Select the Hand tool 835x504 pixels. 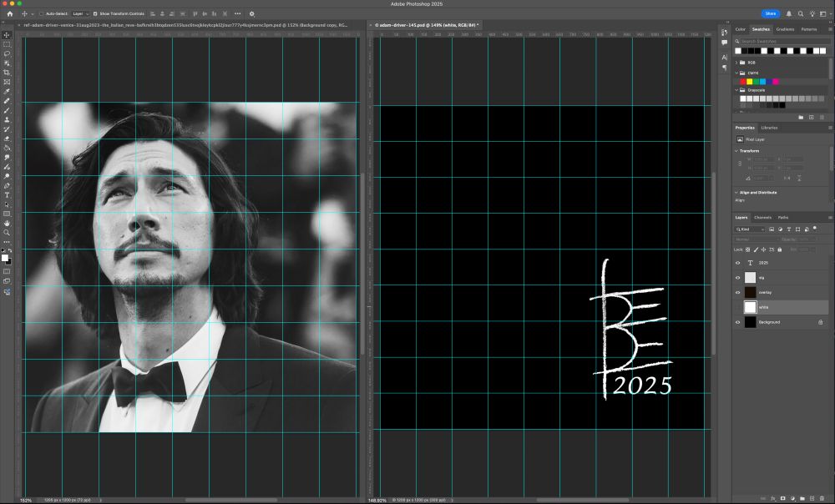[x=7, y=224]
